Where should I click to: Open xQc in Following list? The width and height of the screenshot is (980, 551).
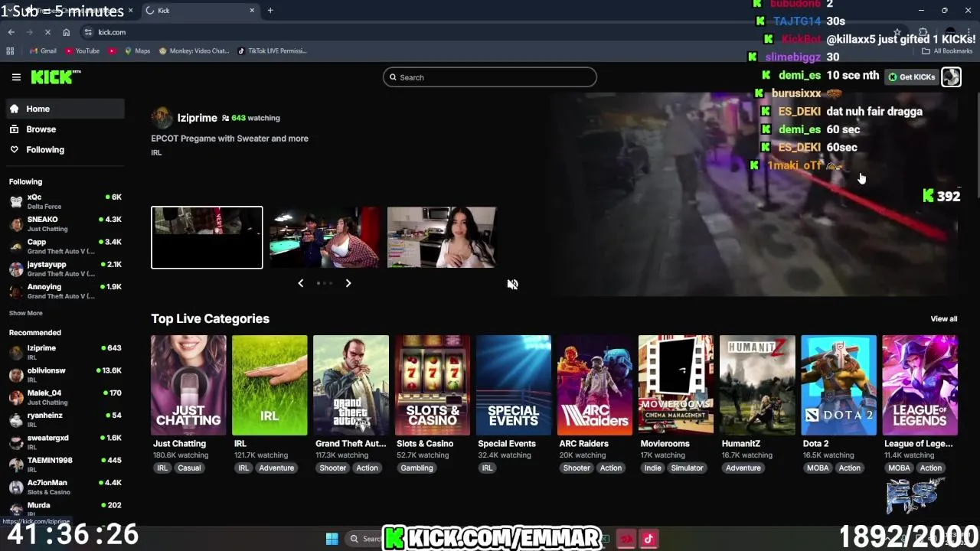[x=64, y=202]
